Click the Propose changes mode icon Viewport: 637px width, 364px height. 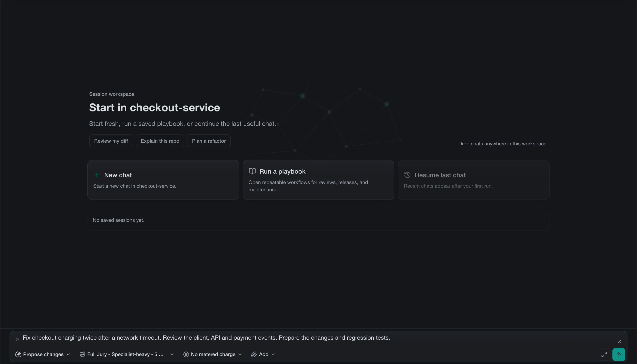(18, 354)
